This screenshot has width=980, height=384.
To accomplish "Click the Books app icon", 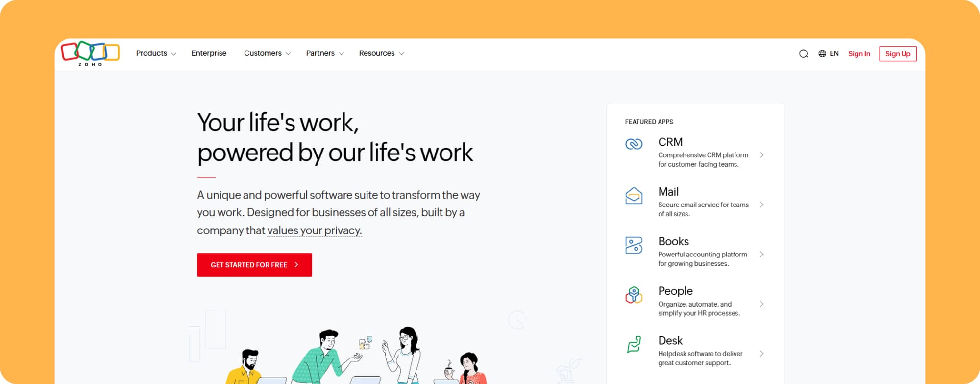I will pyautogui.click(x=634, y=245).
